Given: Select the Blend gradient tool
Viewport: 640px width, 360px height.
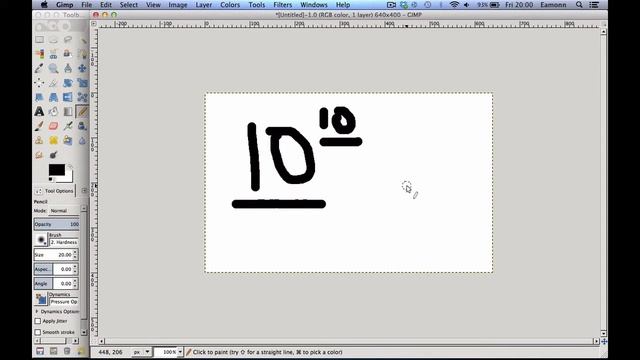Looking at the screenshot, I should tap(68, 111).
